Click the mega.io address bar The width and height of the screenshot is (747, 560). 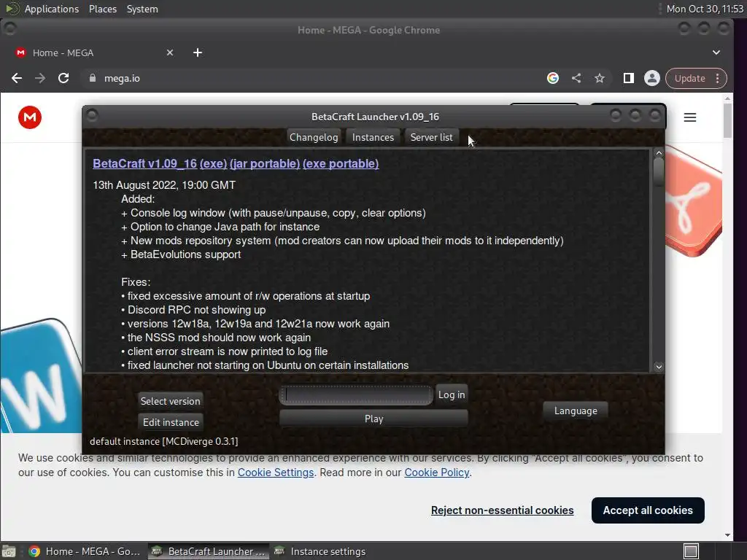(x=314, y=78)
